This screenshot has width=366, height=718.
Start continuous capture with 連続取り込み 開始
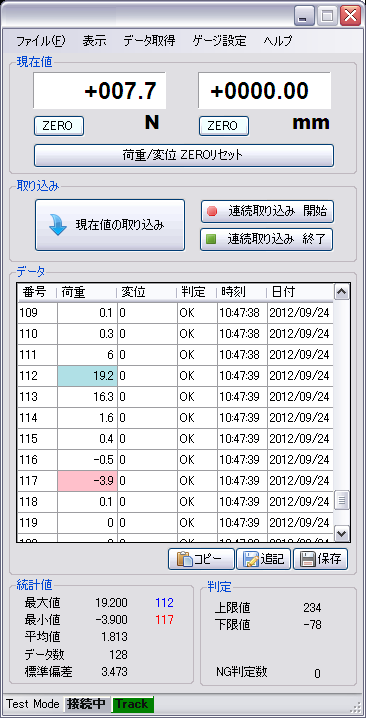[x=267, y=211]
